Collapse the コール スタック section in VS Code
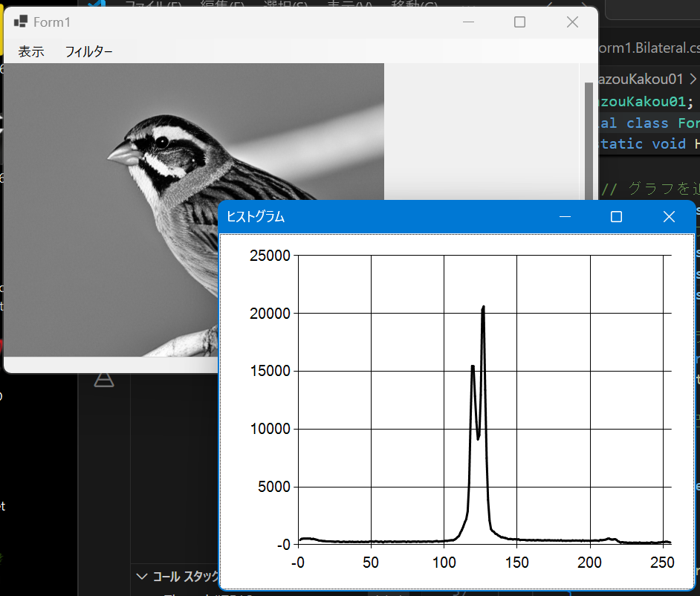 pos(141,577)
